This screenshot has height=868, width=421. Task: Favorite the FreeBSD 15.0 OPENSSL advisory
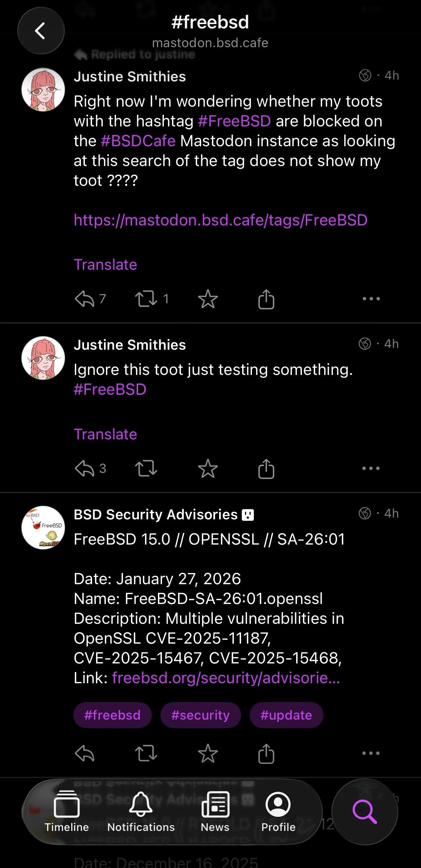[x=208, y=753]
